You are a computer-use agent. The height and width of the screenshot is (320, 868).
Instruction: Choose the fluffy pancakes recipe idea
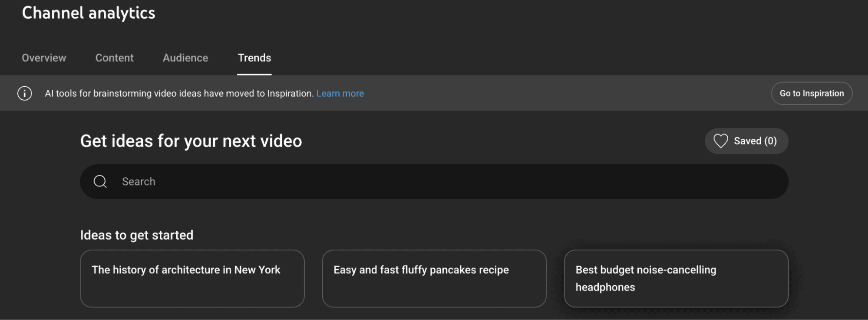[x=434, y=278]
